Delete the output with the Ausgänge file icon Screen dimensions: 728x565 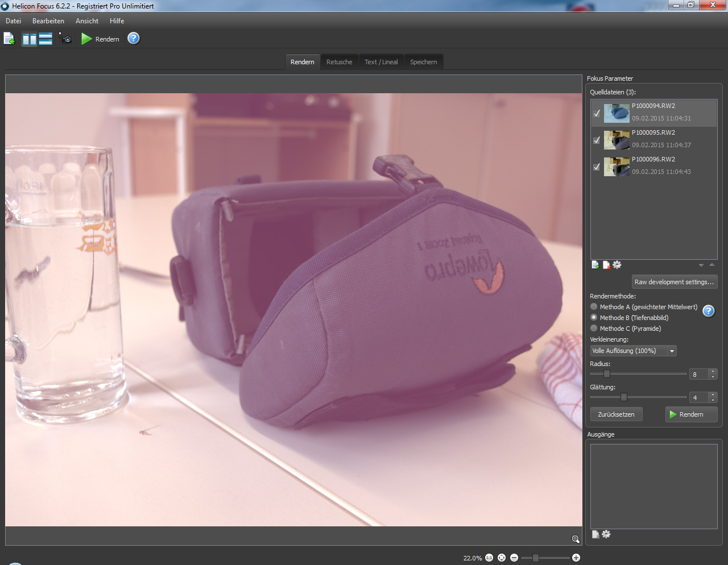595,534
